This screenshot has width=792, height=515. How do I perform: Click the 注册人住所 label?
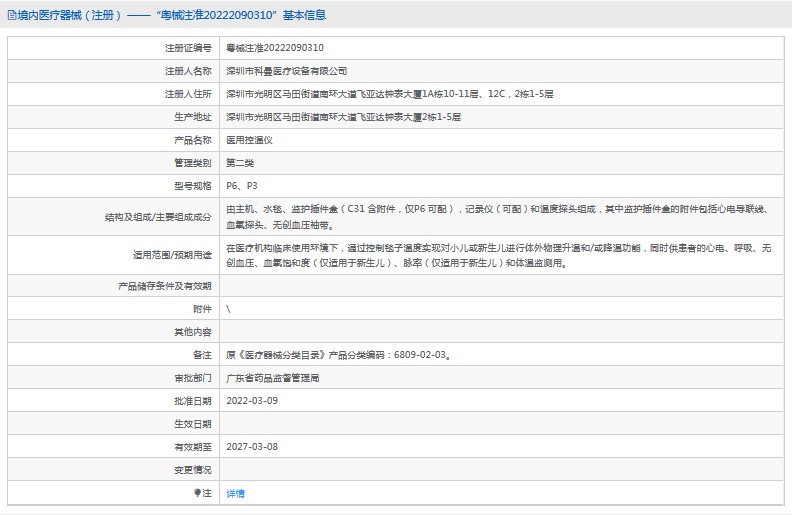[188, 94]
